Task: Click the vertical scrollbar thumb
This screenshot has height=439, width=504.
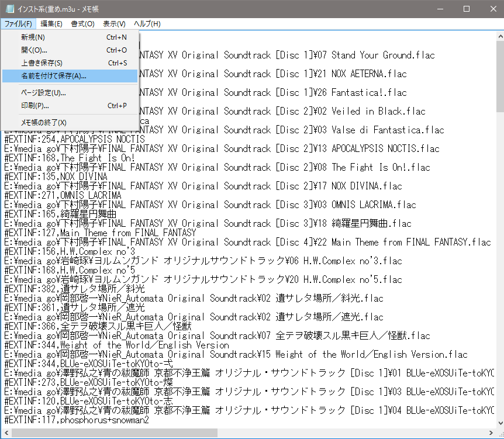Action: [500, 77]
